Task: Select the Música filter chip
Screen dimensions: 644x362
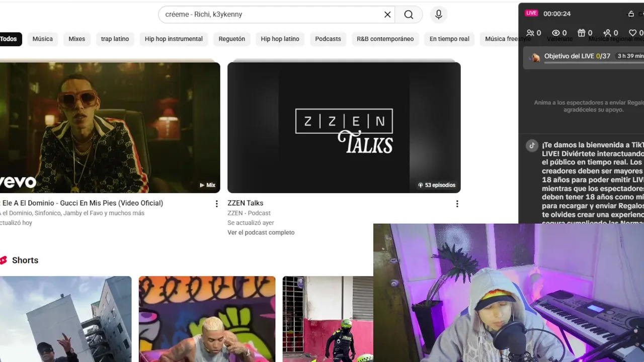Action: 43,39
